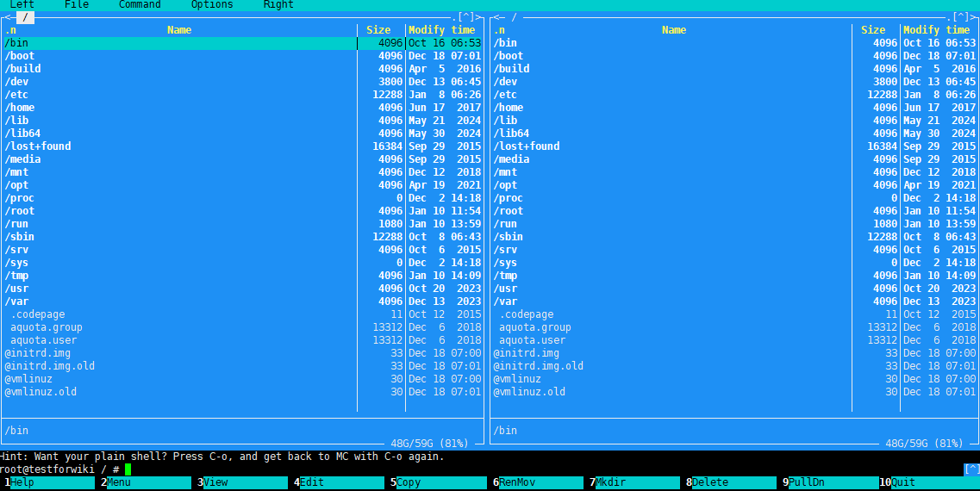980x491 pixels.
Task: Click left panel forward arrow
Action: [478, 17]
